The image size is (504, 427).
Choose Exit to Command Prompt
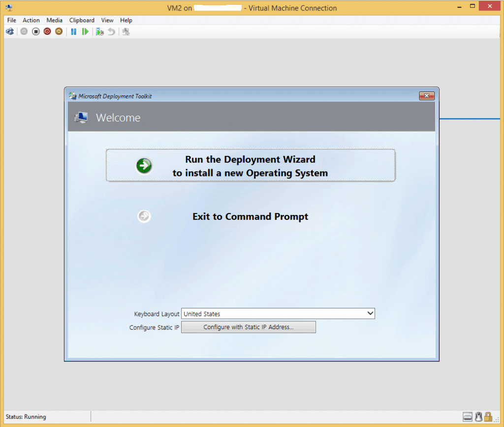click(x=251, y=216)
